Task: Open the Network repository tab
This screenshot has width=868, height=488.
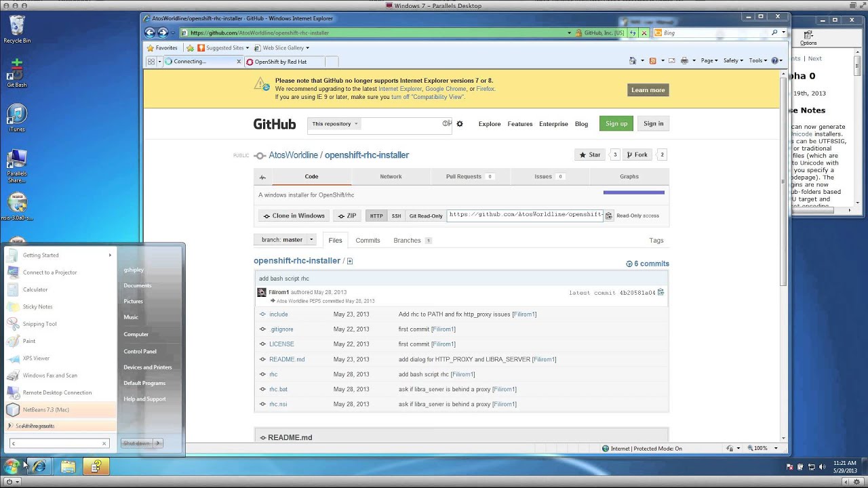Action: pyautogui.click(x=391, y=177)
